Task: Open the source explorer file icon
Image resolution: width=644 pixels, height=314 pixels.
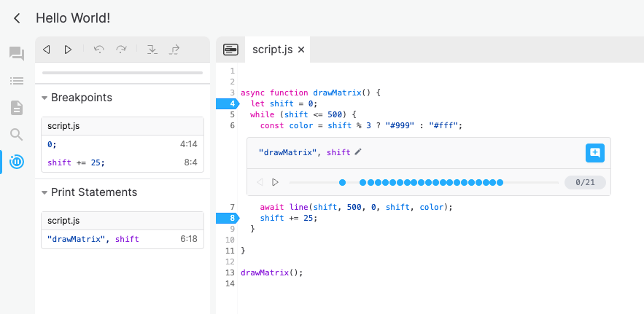Action: (x=17, y=108)
